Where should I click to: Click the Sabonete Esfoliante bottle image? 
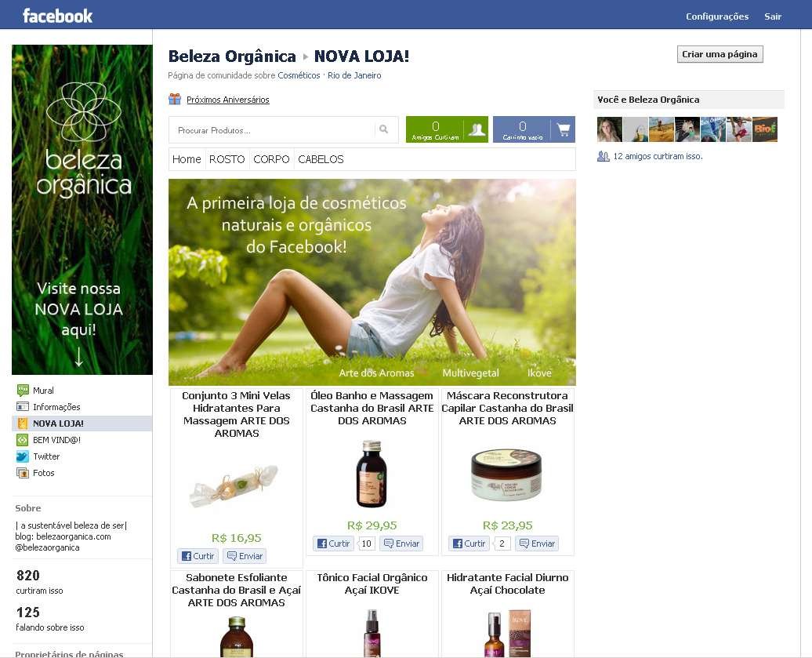pyautogui.click(x=236, y=637)
